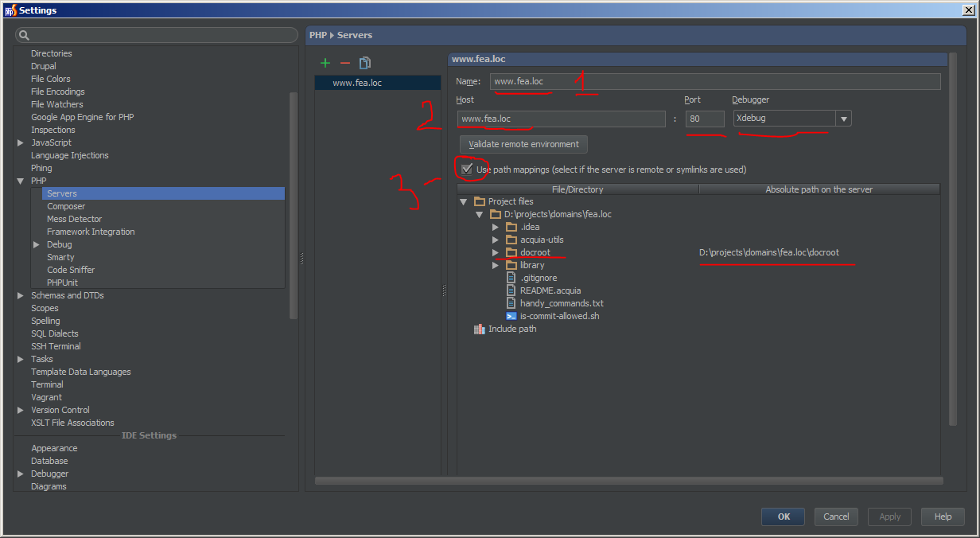Open Drupal settings page
This screenshot has height=538, width=980.
point(44,66)
